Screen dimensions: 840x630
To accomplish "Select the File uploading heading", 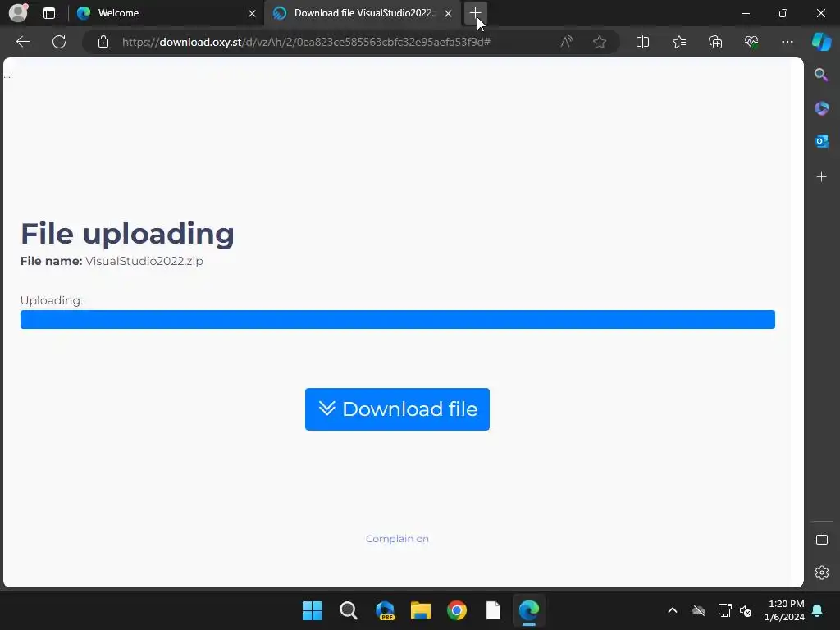I will pos(127,234).
